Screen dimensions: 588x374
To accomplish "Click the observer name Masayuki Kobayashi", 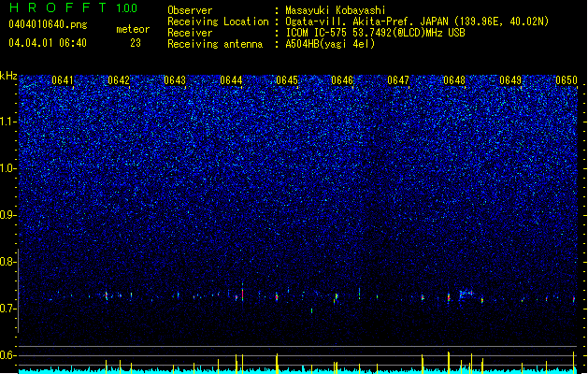I will click(336, 10).
